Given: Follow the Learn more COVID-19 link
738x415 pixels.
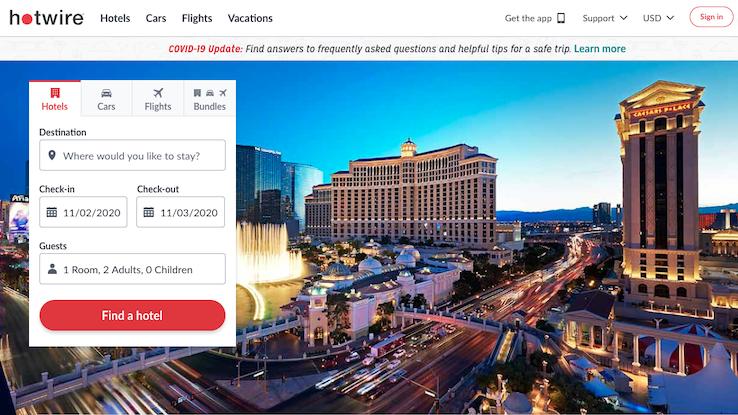Looking at the screenshot, I should pos(600,48).
